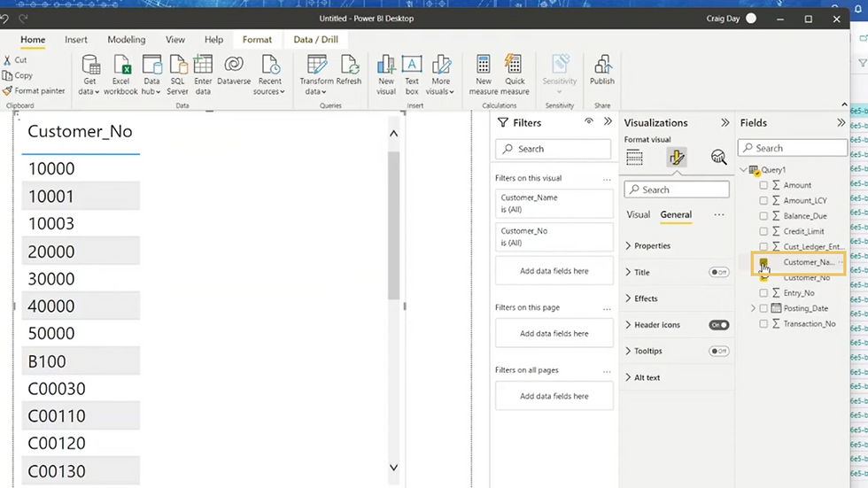Image resolution: width=868 pixels, height=488 pixels.
Task: Toggle the Filters pane eye icon
Action: pos(588,121)
